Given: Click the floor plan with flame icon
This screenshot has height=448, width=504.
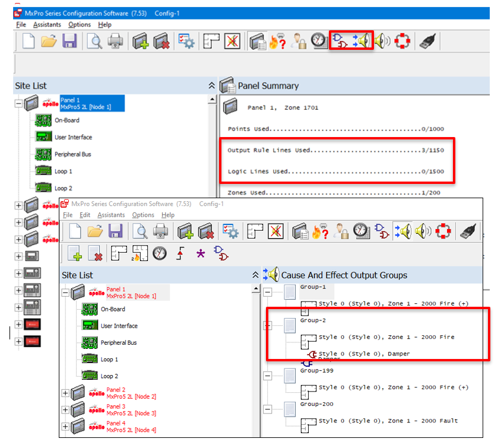Looking at the screenshot, I should pos(139,253).
